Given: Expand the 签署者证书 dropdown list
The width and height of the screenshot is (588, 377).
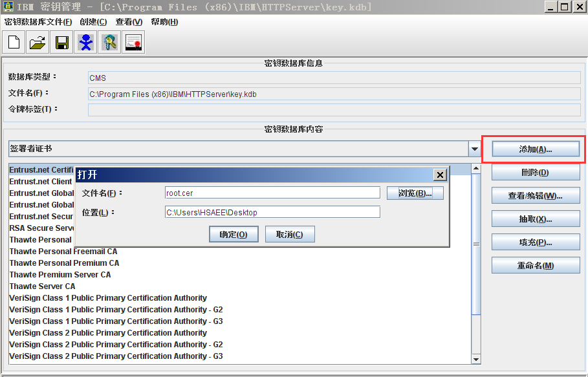Looking at the screenshot, I should tap(474, 149).
